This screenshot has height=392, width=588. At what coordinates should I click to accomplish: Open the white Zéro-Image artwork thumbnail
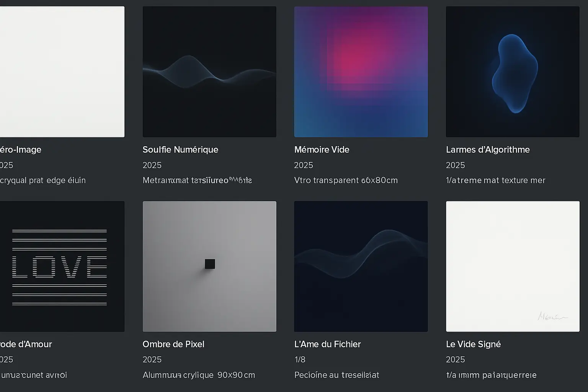coord(62,72)
